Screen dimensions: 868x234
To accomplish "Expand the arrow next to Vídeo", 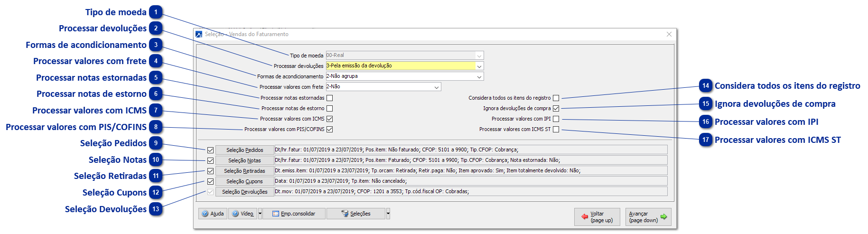I will pos(260,214).
